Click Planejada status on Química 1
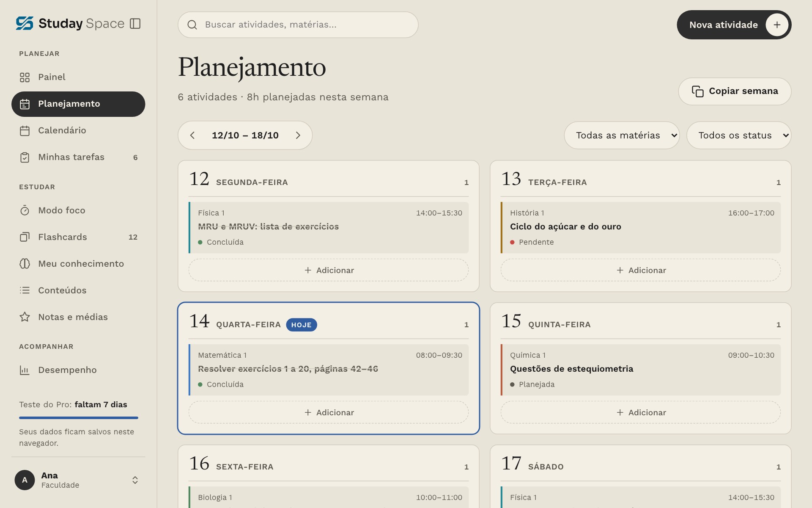 tap(532, 384)
